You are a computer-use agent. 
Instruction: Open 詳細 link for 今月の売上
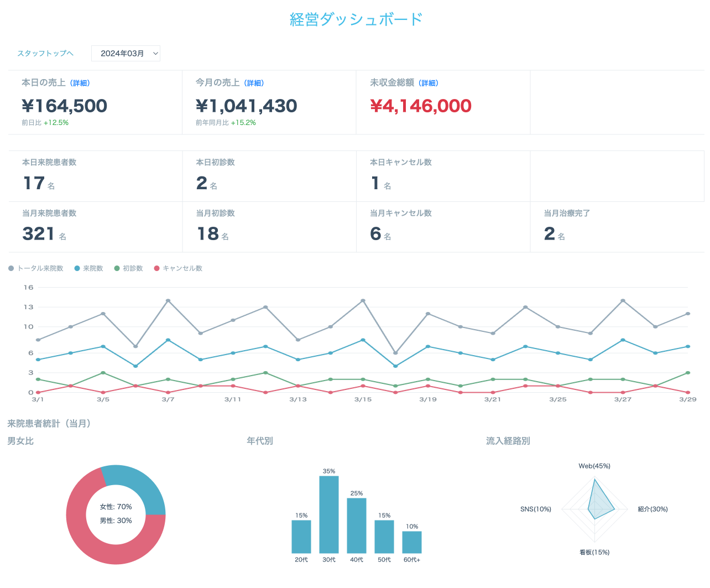coord(254,83)
